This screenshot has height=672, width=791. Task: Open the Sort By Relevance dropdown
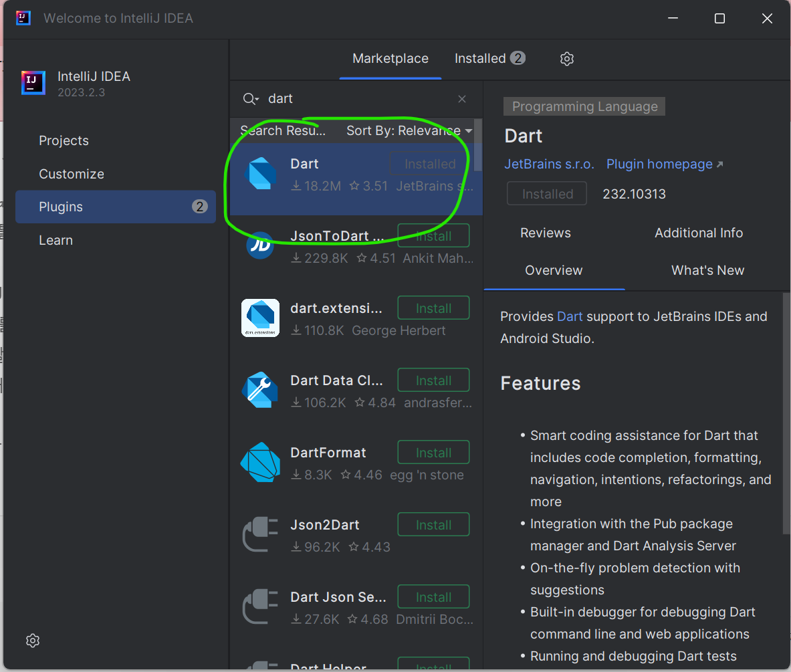[x=409, y=130]
